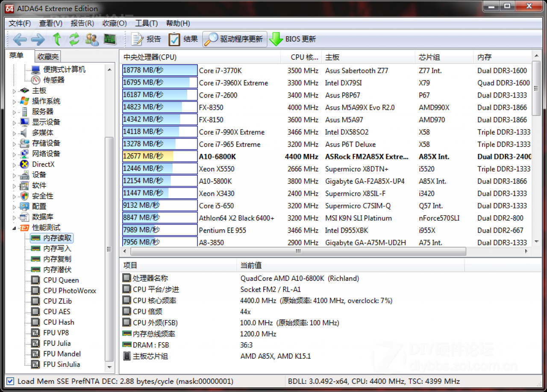Viewport: 547px width, 392px height.
Task: Expand the 网络设备 tree node
Action: (14, 154)
